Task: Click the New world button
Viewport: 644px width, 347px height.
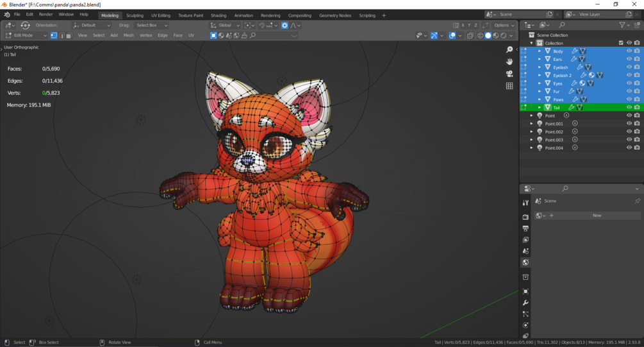Action: coord(597,216)
